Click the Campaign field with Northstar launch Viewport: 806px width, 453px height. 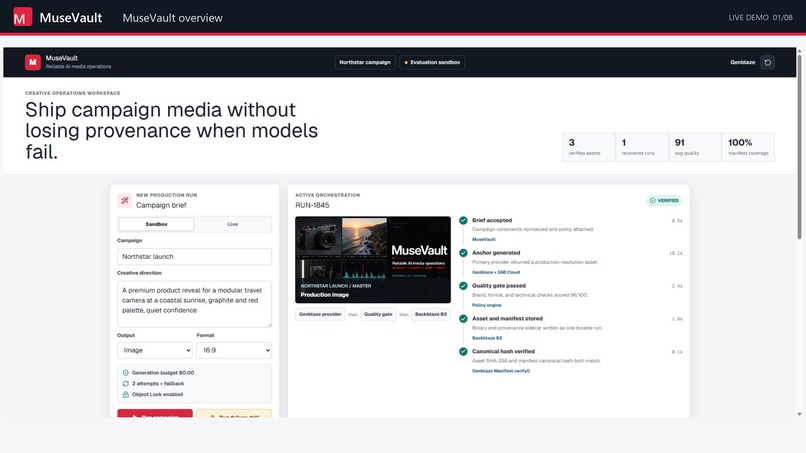pyautogui.click(x=194, y=257)
